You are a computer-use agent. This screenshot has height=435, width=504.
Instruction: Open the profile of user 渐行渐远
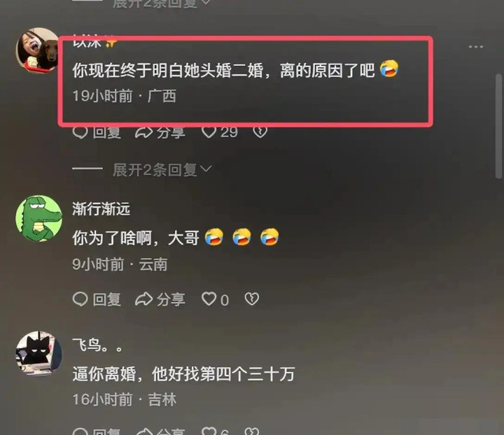pos(101,209)
